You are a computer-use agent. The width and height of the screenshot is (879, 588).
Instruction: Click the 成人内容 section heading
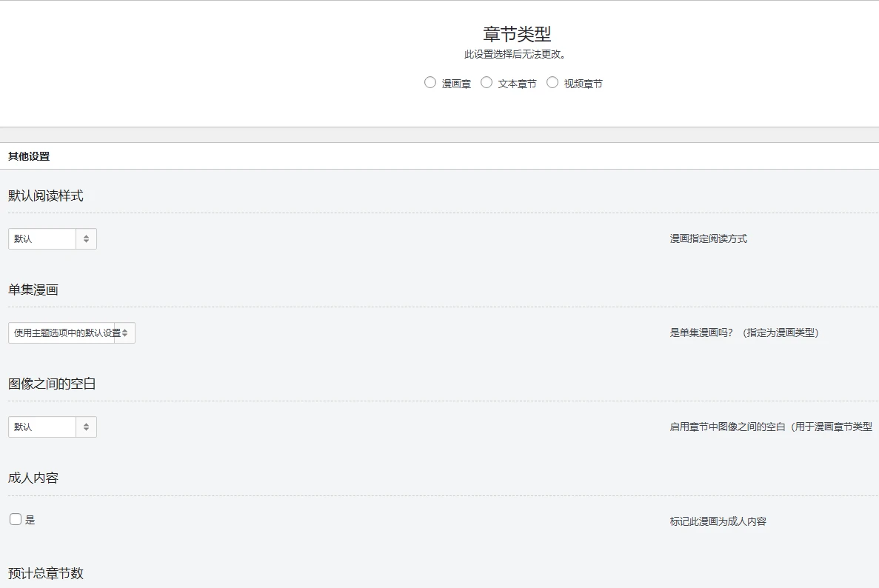[33, 477]
